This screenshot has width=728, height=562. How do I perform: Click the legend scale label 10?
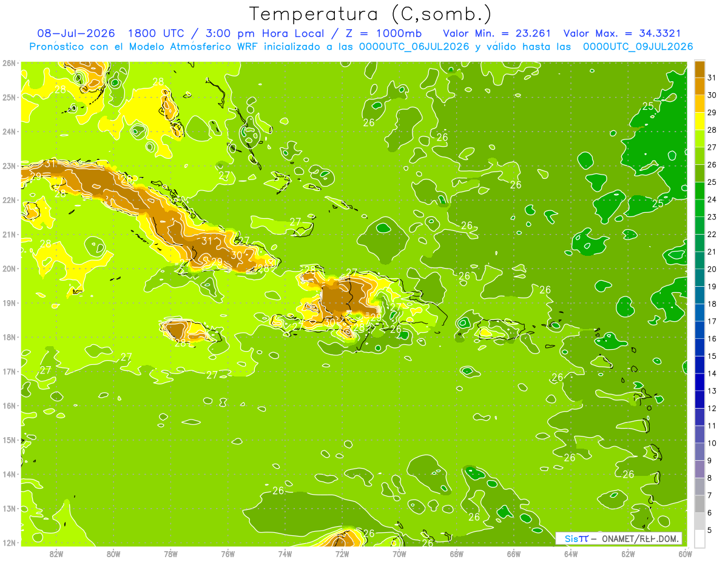(712, 443)
